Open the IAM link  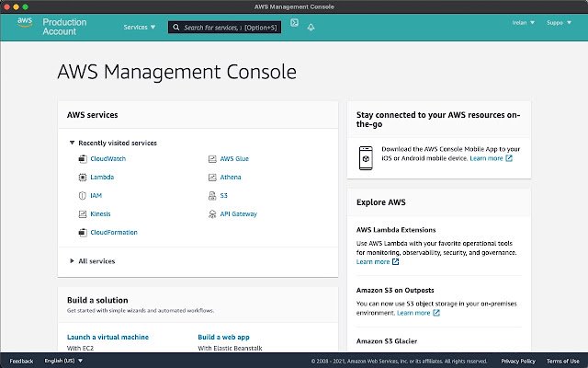[96, 196]
